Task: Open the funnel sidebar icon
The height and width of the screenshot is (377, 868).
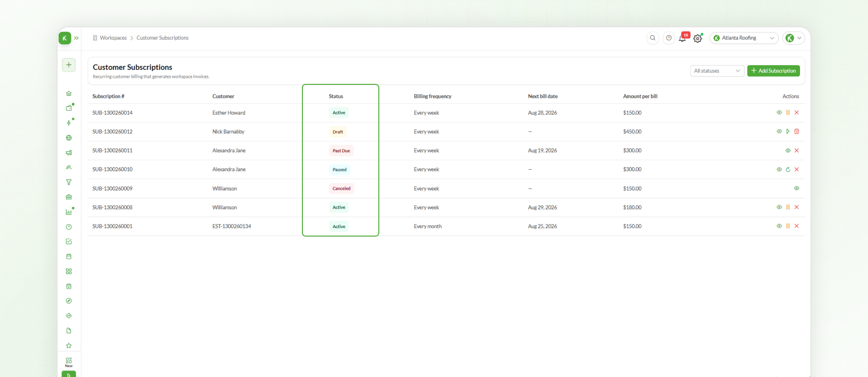Action: [x=69, y=182]
